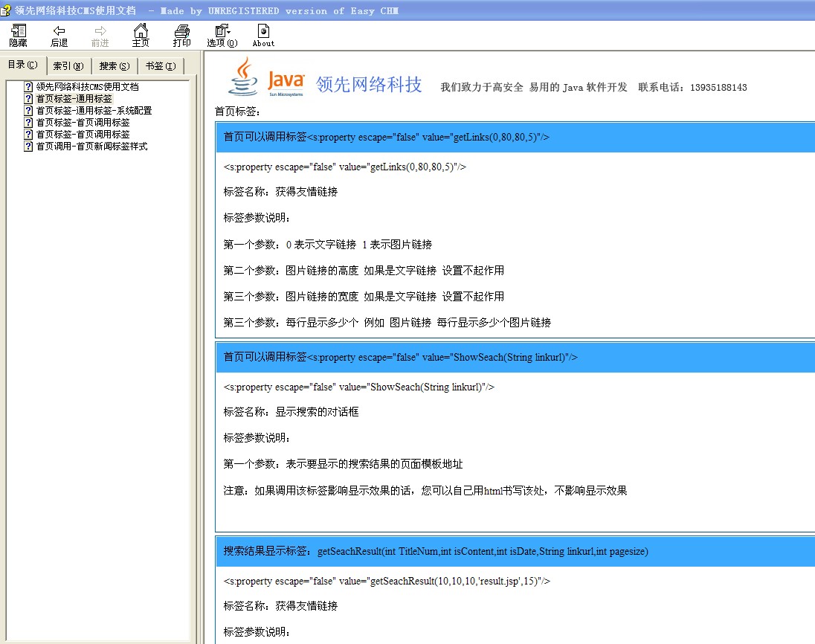This screenshot has width=815, height=644.
Task: Open the 首页调用-首页新闻标签样式 topic
Action: [91, 146]
